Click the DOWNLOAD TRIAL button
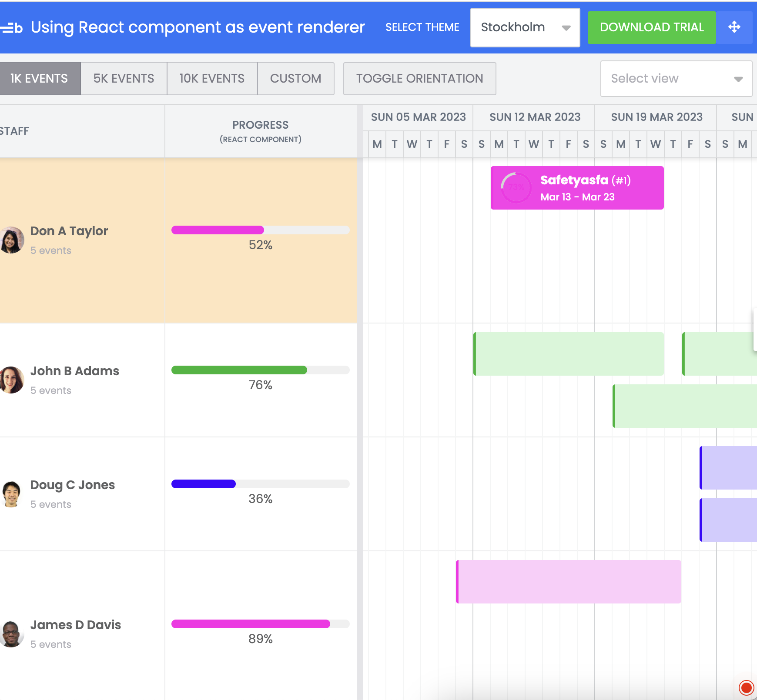The image size is (757, 700). [x=651, y=27]
